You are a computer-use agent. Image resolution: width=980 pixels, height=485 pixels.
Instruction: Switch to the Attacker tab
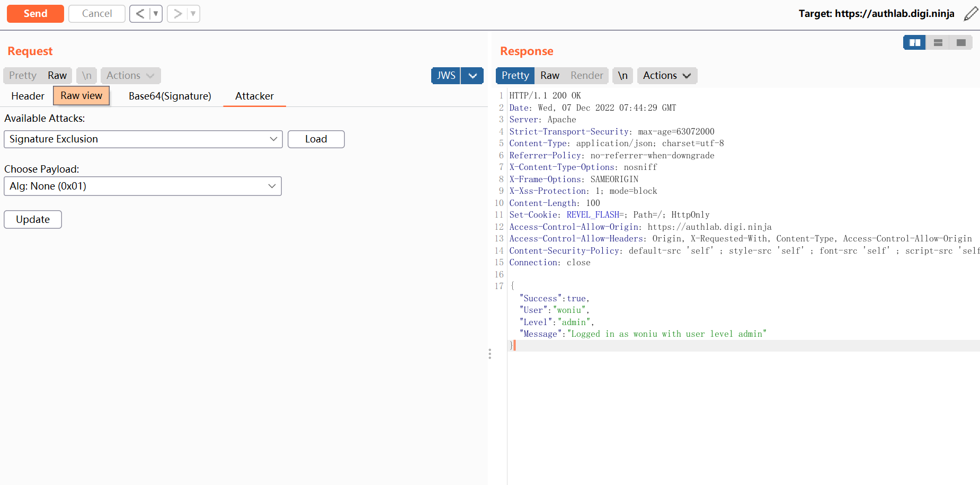[x=255, y=96]
